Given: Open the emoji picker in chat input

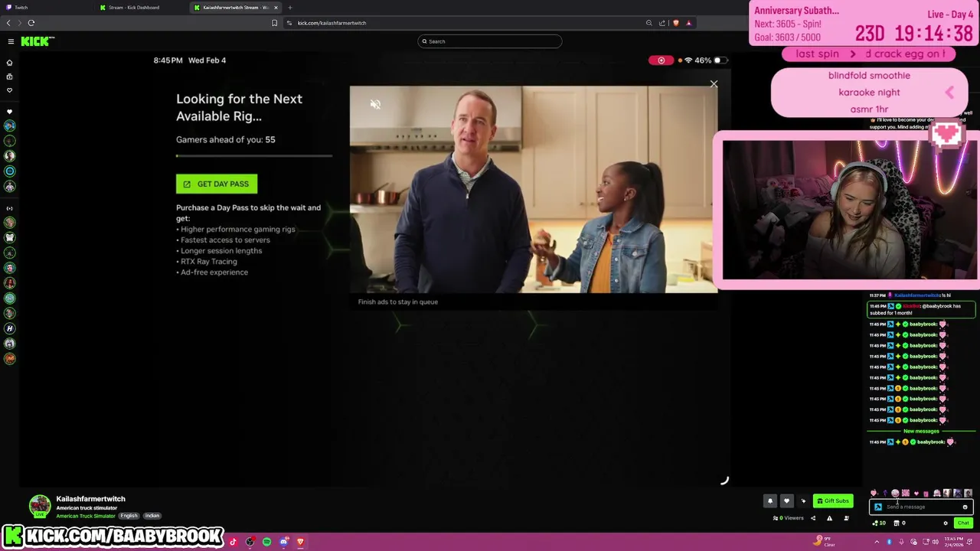Looking at the screenshot, I should click(965, 507).
